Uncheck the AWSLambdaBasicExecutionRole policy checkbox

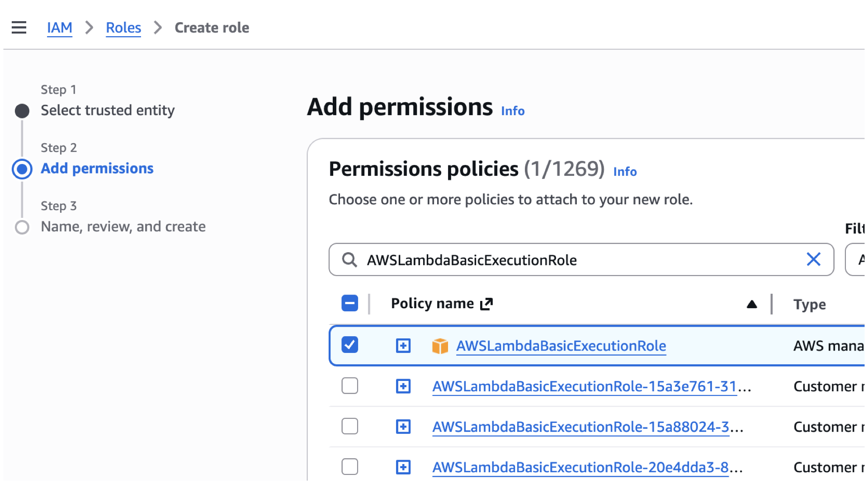click(x=349, y=345)
